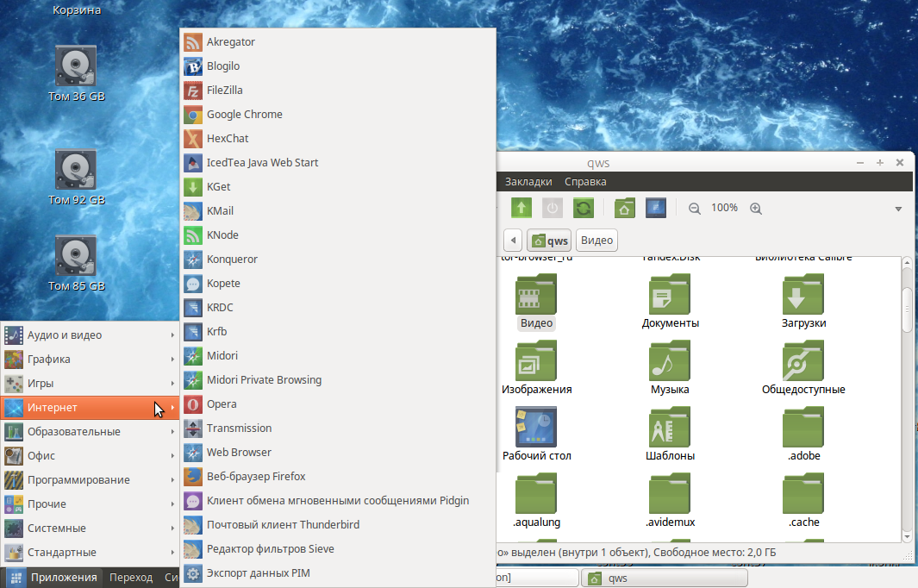Screen dimensions: 918x588
Task: Switch to qws window in taskbar
Action: pos(664,578)
